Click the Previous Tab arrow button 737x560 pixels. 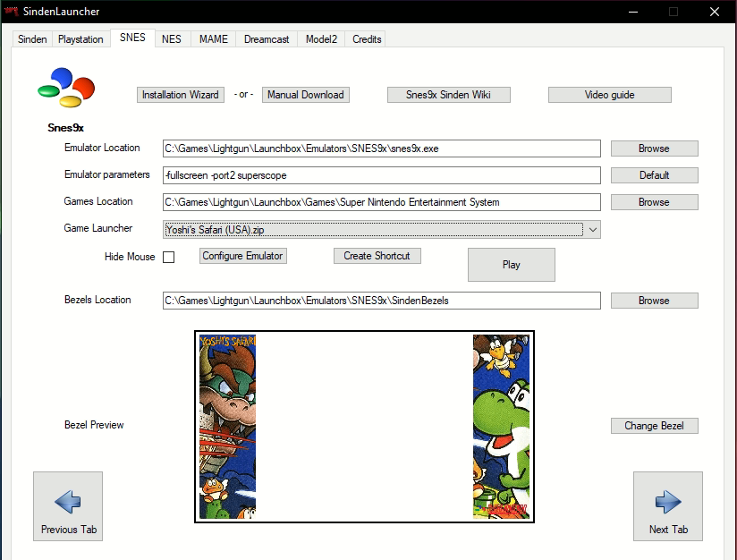coord(68,506)
